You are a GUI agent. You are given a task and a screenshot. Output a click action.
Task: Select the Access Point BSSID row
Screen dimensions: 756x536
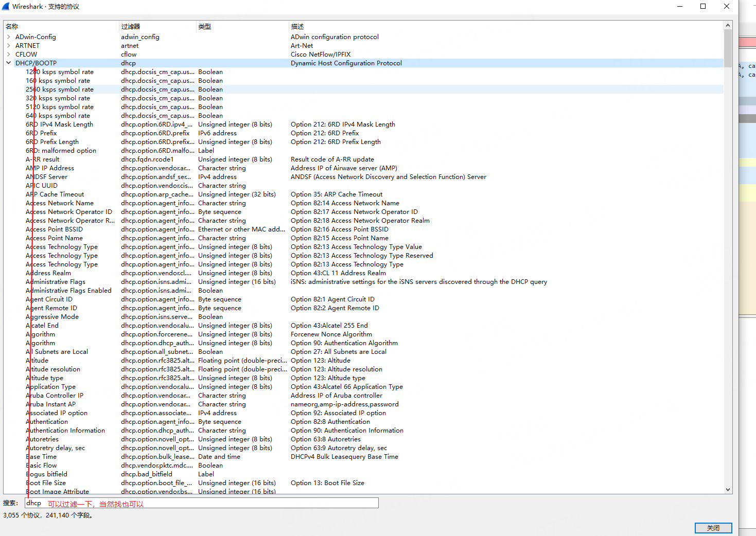coord(363,229)
